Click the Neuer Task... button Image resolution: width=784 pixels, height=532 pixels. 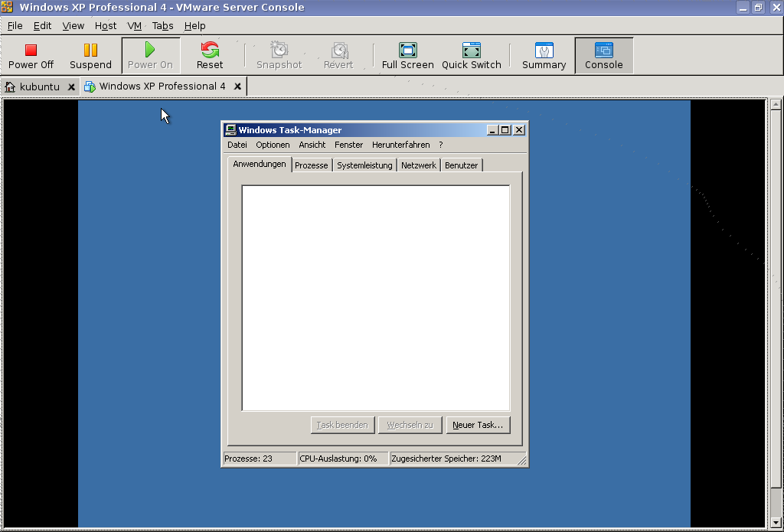pos(478,425)
